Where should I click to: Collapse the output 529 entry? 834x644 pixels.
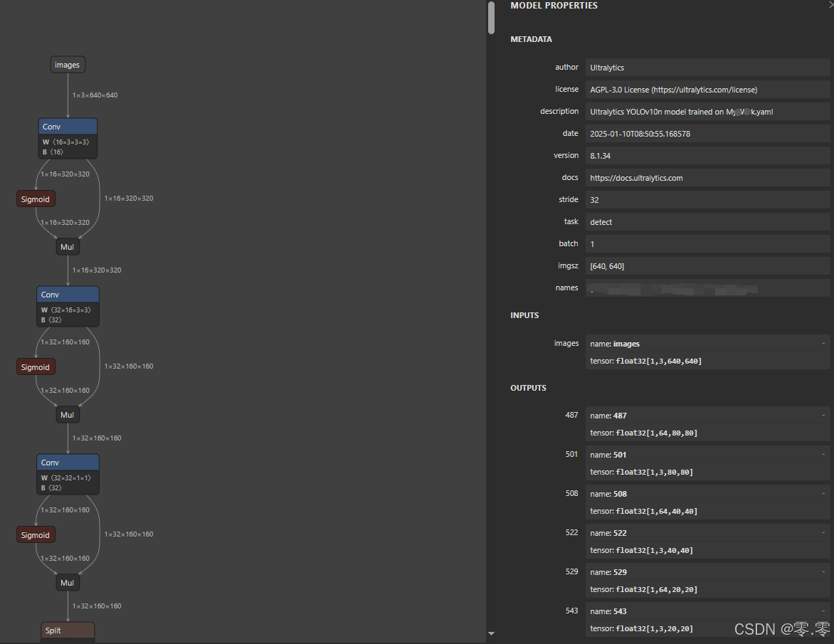(x=823, y=571)
